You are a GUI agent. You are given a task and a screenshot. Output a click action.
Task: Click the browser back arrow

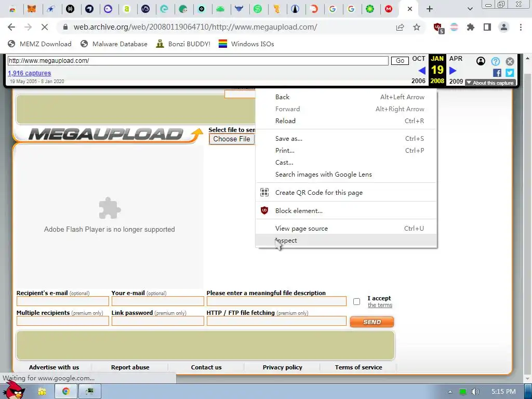point(11,27)
